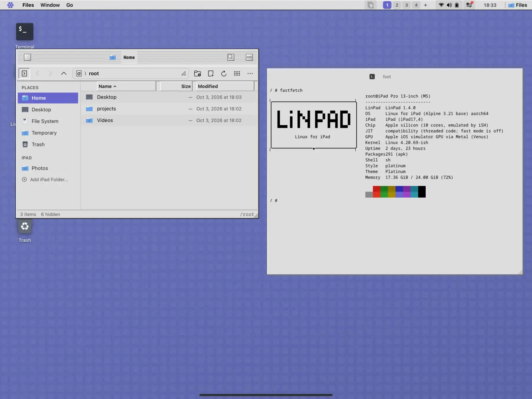Viewport: 532px width, 399px height.
Task: Open the Go menu
Action: pos(70,5)
